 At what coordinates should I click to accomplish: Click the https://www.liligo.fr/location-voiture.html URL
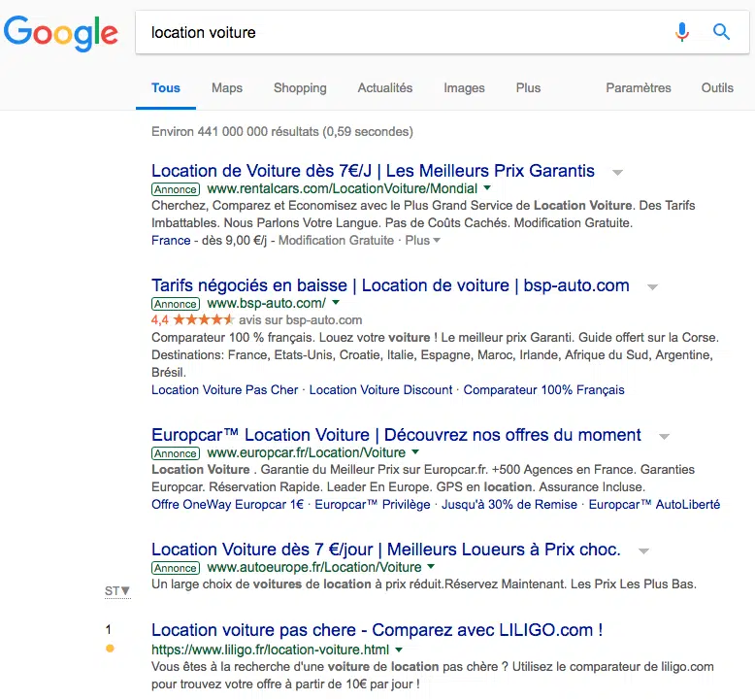270,650
